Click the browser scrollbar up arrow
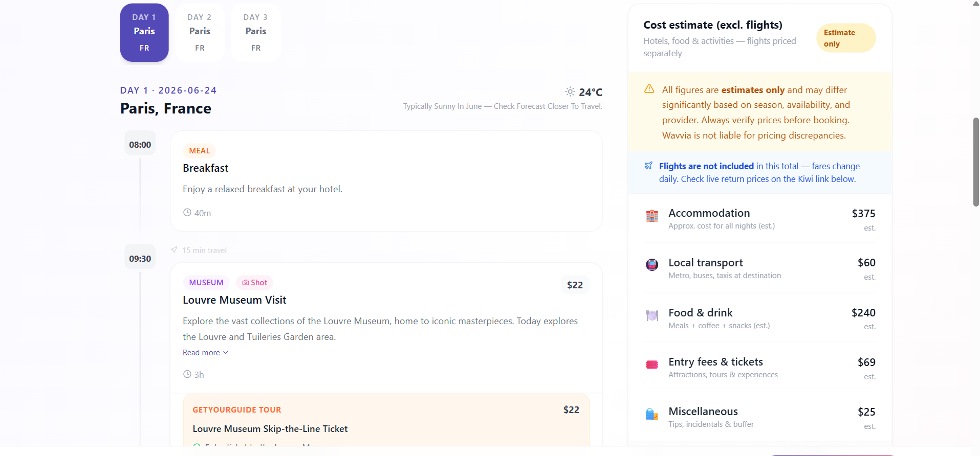The width and height of the screenshot is (980, 456). pyautogui.click(x=976, y=4)
